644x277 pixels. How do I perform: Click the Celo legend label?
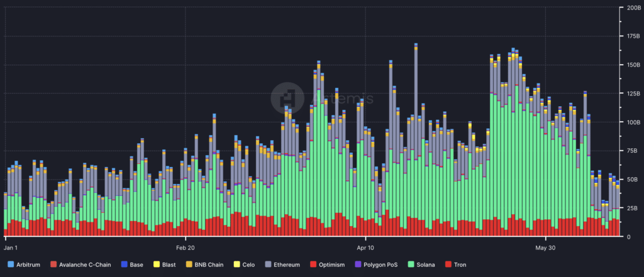pyautogui.click(x=248, y=264)
